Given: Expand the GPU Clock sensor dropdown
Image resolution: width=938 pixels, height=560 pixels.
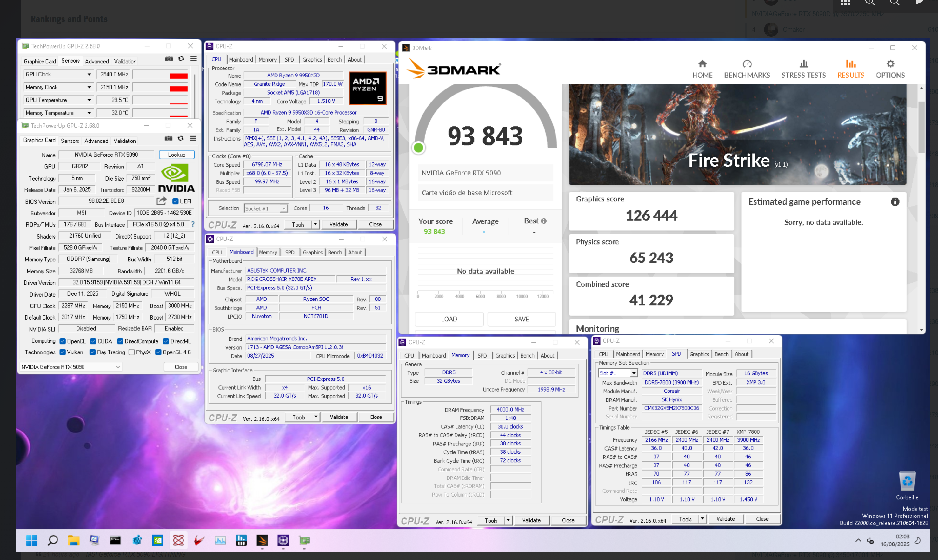Looking at the screenshot, I should coord(89,74).
